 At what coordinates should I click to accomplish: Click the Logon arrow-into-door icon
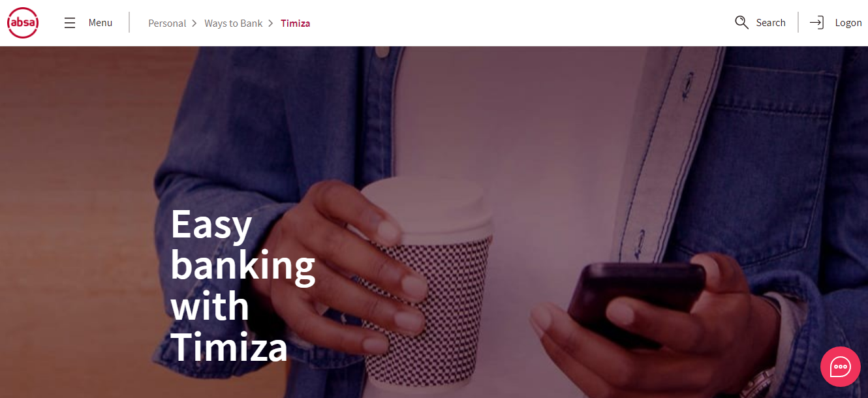[x=816, y=23]
